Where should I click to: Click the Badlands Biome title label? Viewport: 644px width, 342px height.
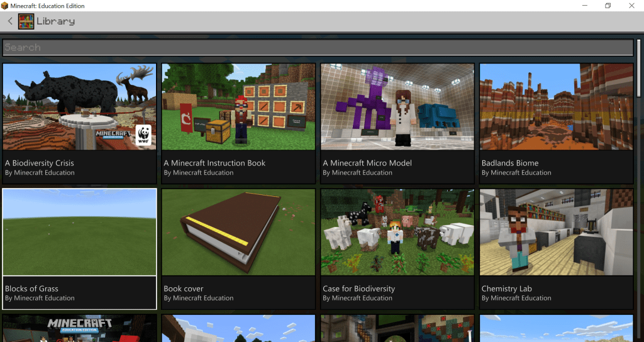510,163
